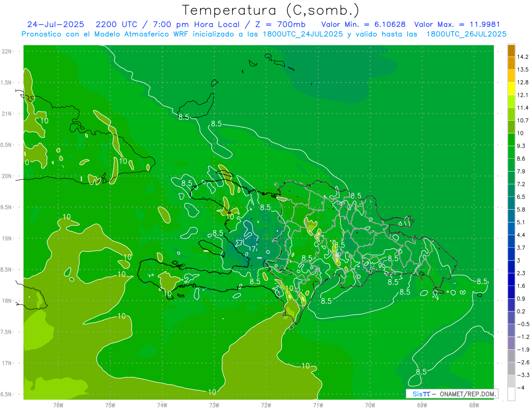Click the '14.2' colorbar value
This screenshot has height=411, width=532.
pyautogui.click(x=523, y=57)
